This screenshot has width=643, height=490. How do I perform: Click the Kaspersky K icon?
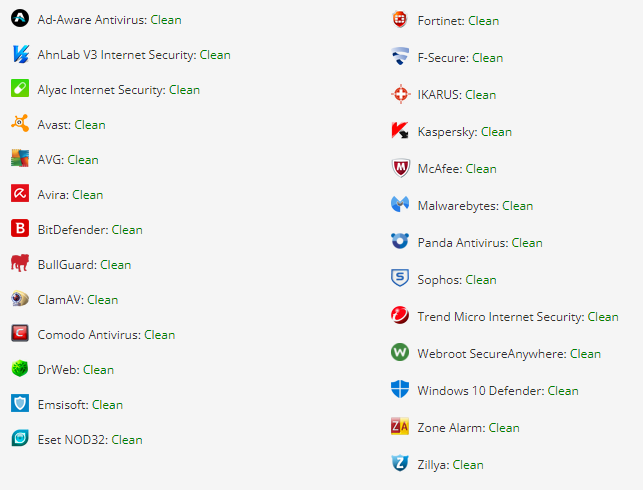pyautogui.click(x=400, y=130)
